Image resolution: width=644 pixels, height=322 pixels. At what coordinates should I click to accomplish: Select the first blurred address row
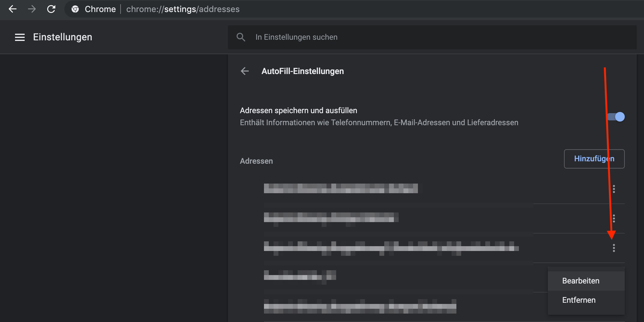(341, 188)
